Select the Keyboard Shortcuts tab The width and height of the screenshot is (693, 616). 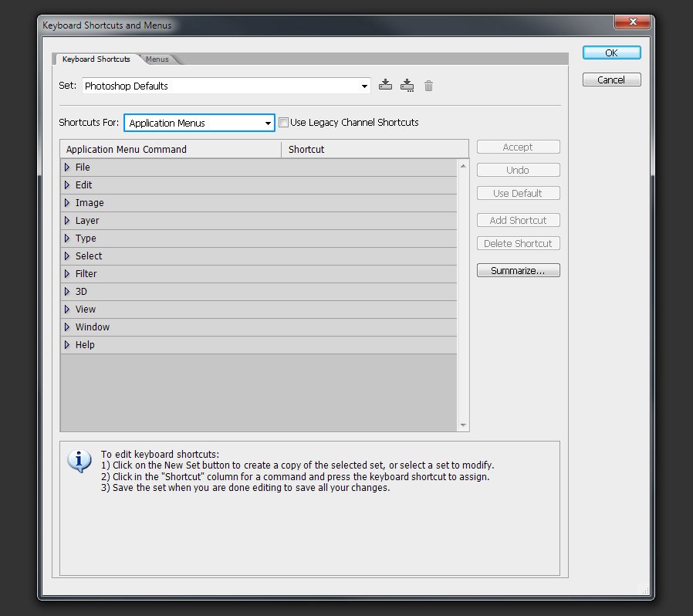96,59
